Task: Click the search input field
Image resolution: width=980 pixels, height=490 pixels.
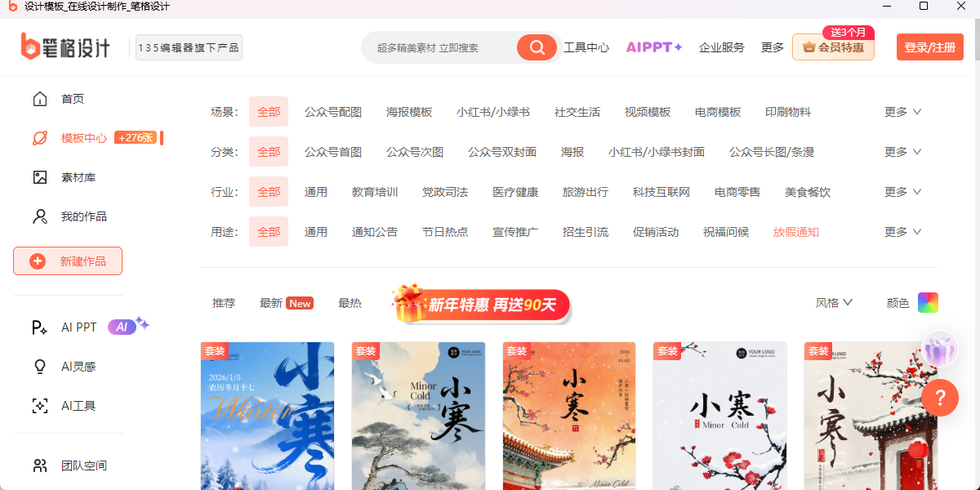Action: pos(441,47)
